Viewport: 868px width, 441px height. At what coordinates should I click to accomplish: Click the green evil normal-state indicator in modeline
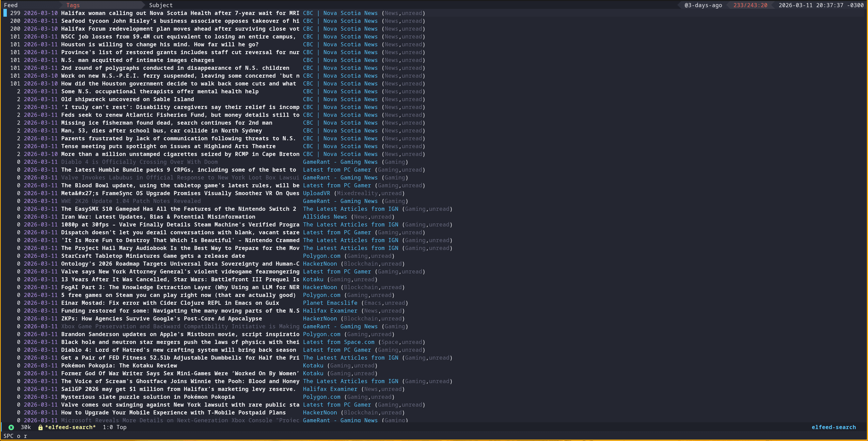point(11,427)
